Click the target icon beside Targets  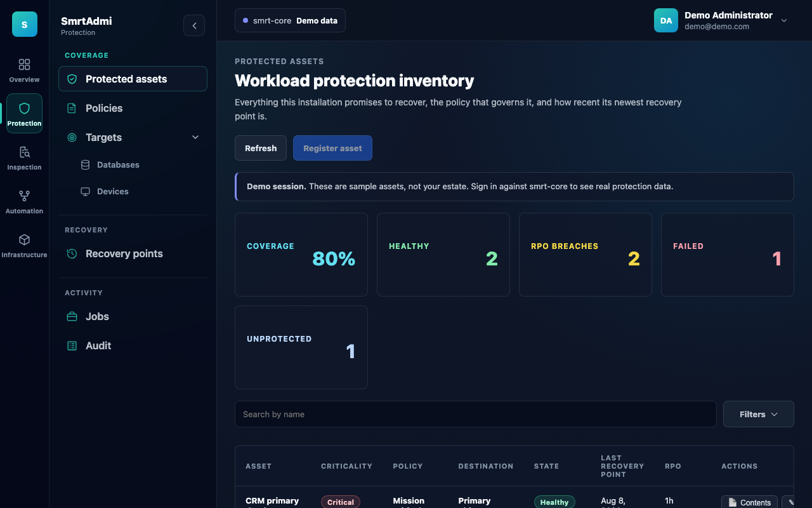pos(72,137)
